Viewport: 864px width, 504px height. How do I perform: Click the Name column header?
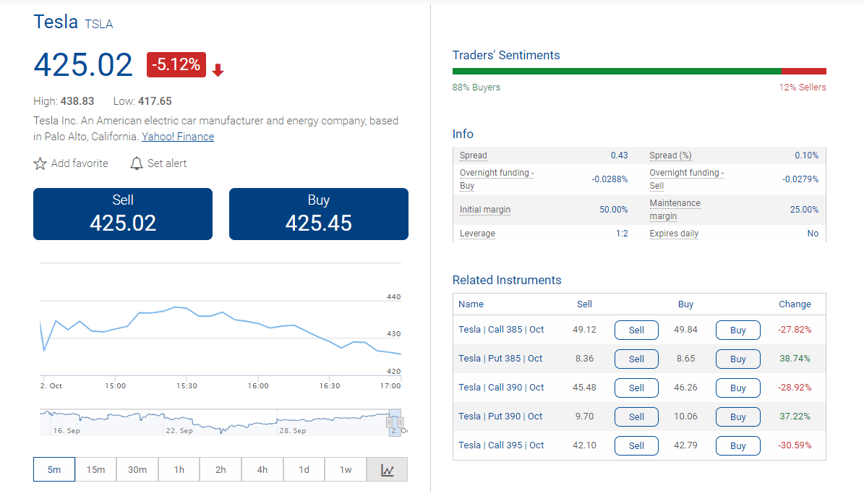tap(471, 304)
